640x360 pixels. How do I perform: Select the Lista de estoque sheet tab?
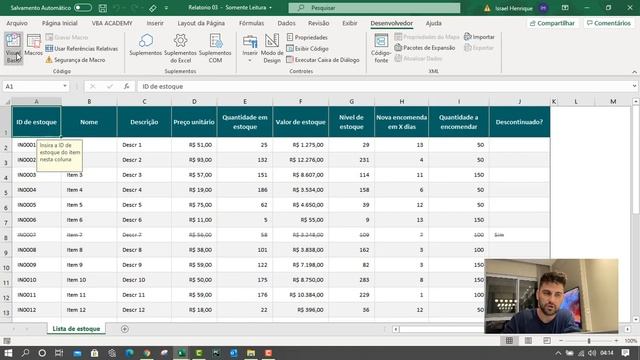click(76, 329)
